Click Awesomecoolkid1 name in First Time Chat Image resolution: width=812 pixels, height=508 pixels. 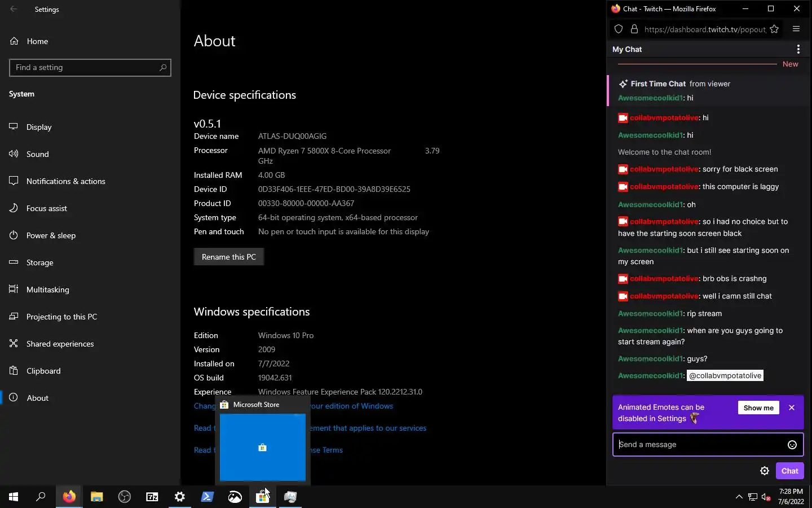click(x=651, y=98)
